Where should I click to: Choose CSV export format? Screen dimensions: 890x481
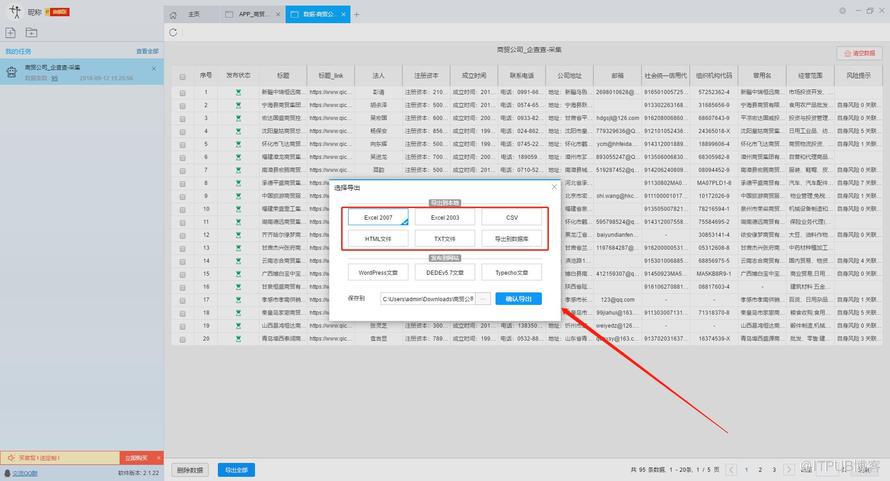(511, 218)
